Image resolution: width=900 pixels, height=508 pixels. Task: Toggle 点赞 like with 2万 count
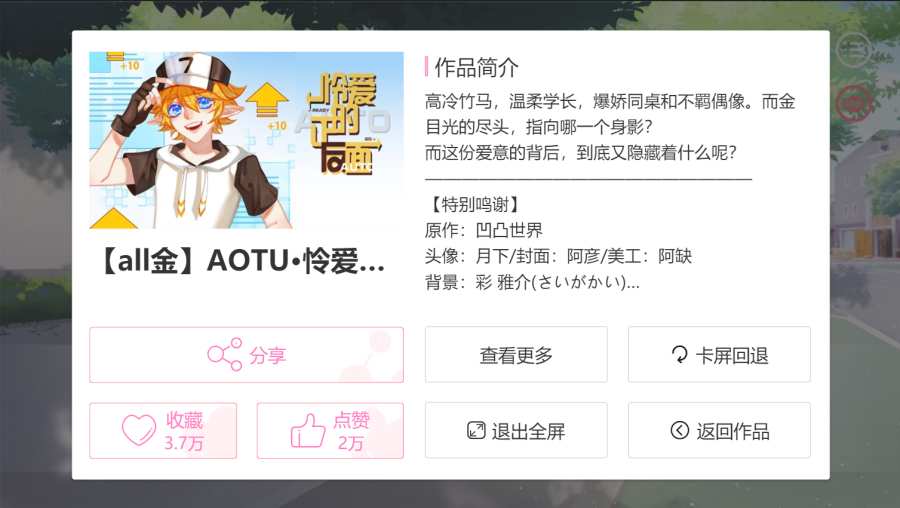pyautogui.click(x=330, y=431)
